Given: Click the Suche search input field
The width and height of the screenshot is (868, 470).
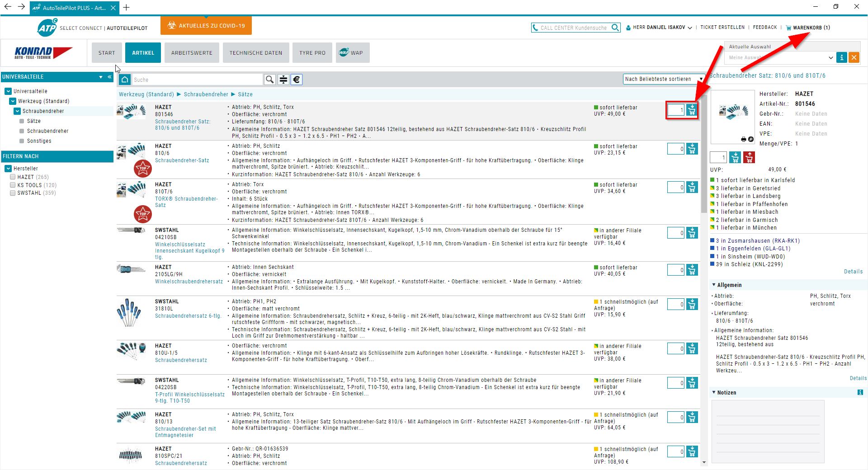Looking at the screenshot, I should 197,80.
